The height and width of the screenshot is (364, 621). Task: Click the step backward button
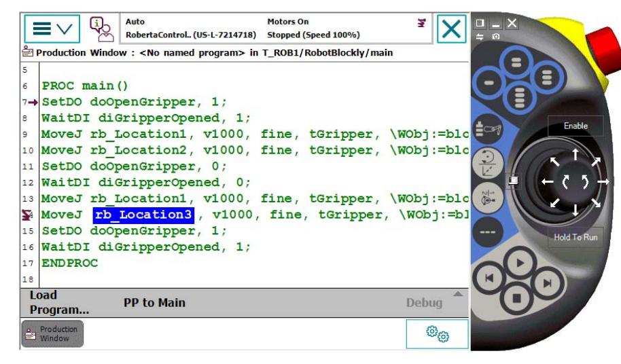(x=489, y=278)
